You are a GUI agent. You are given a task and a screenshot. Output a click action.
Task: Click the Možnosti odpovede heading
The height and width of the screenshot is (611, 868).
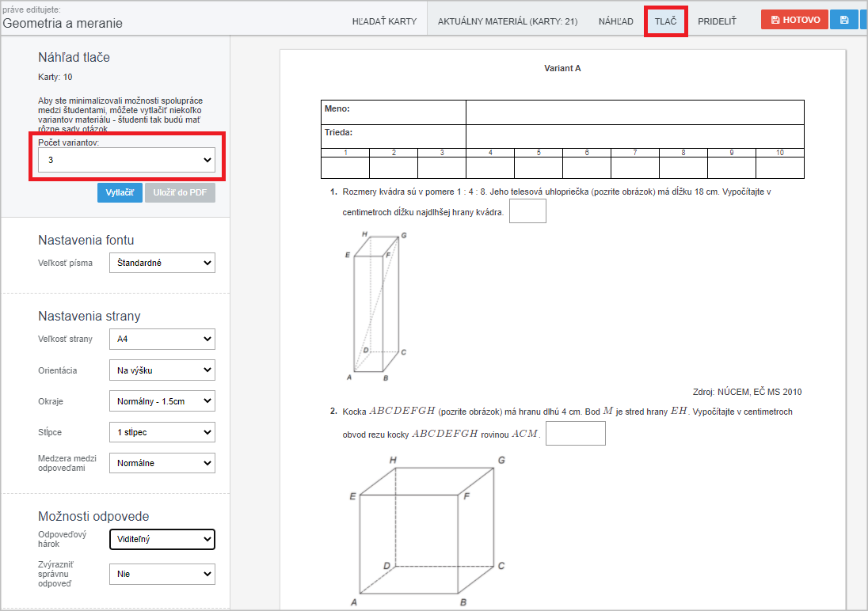[93, 516]
